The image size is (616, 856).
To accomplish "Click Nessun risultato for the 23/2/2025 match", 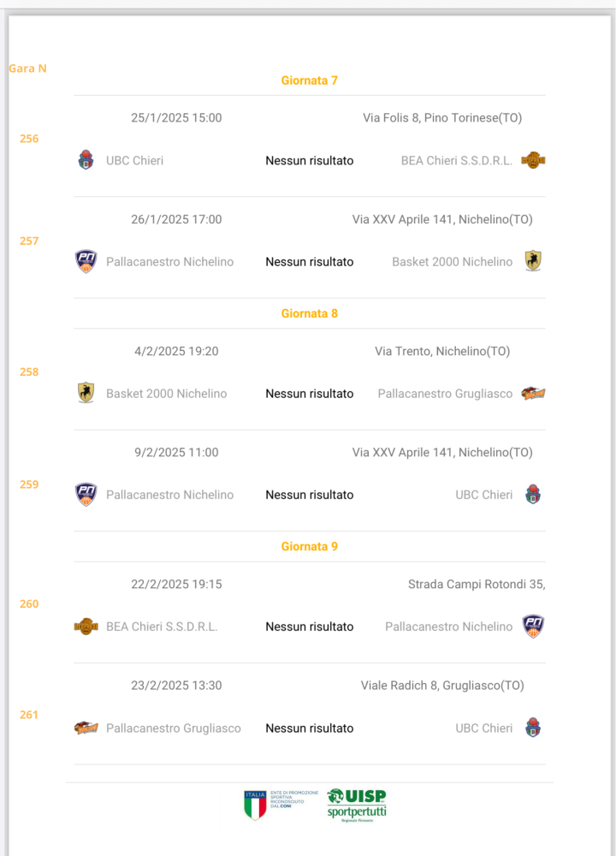I will pyautogui.click(x=310, y=728).
